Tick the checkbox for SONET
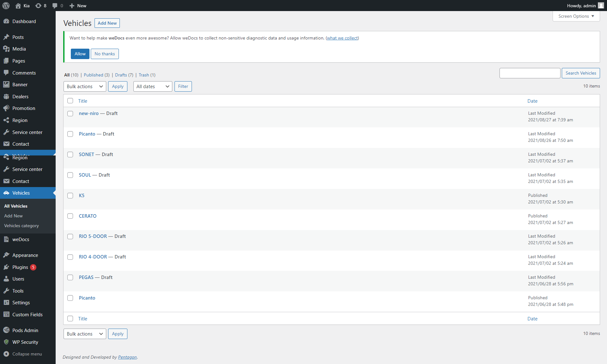This screenshot has width=607, height=364. point(70,155)
